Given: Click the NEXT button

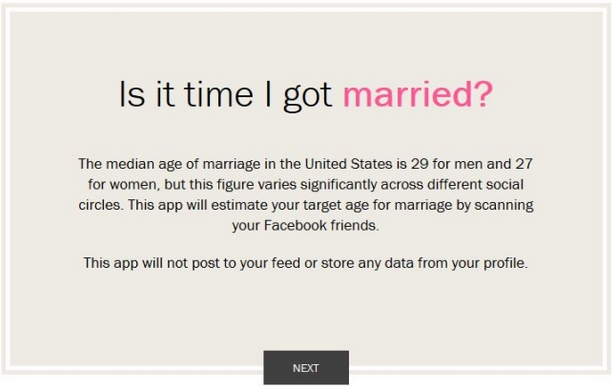Looking at the screenshot, I should [306, 368].
